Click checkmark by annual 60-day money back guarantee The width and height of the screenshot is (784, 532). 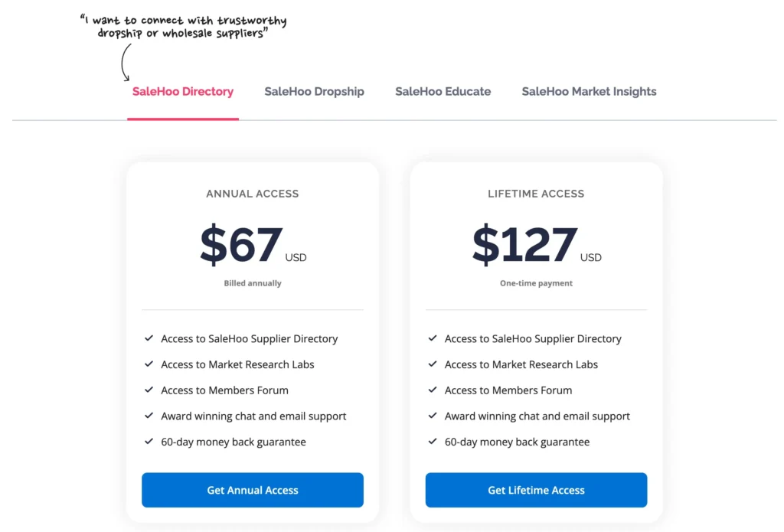pos(149,442)
